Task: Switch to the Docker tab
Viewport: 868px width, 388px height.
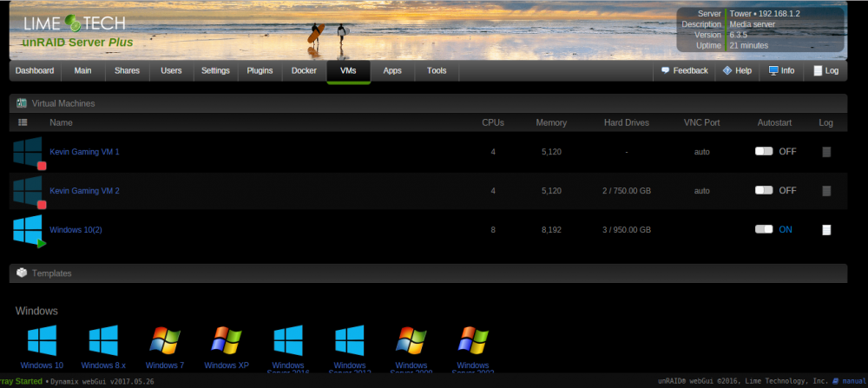Action: (305, 71)
